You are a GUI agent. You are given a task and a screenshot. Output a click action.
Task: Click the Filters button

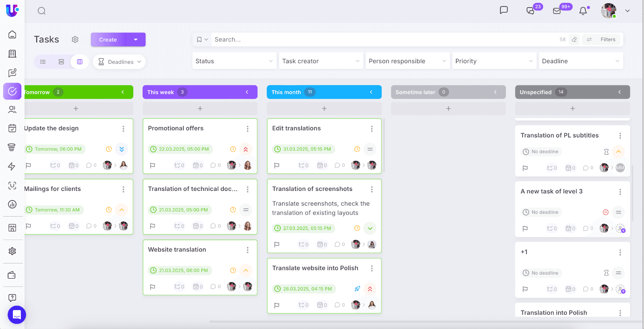[603, 39]
